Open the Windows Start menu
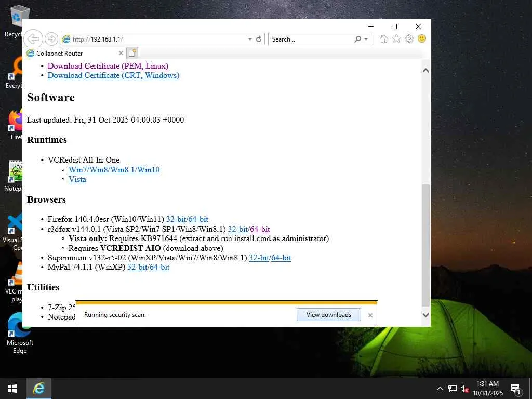The image size is (532, 399). 12,389
